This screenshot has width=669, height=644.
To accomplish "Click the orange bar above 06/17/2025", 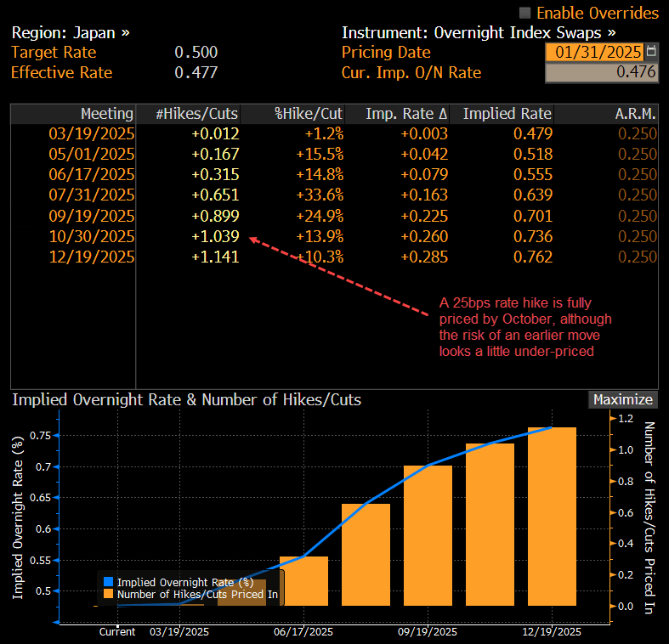I will pyautogui.click(x=303, y=581).
